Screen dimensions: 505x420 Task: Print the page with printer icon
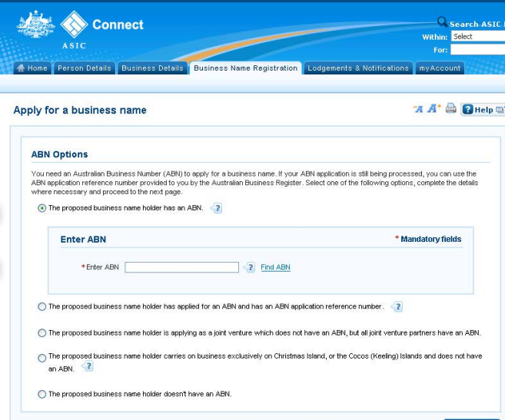tap(451, 108)
